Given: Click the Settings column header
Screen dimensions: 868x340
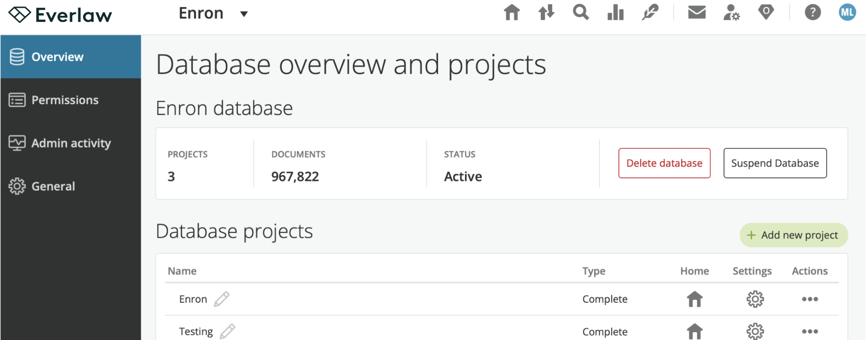Looking at the screenshot, I should (x=752, y=271).
